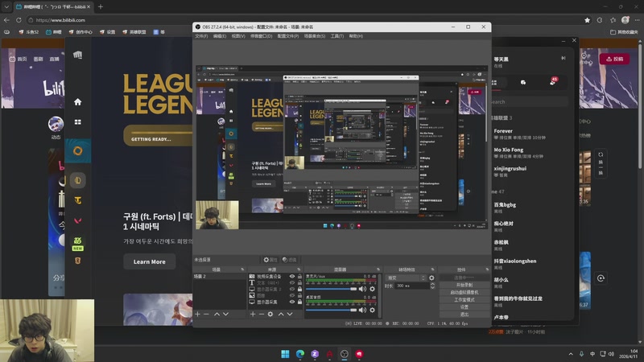The height and width of the screenshot is (362, 644).
Task: Pop out the Audio Mixer dock panel
Action: tap(378, 269)
